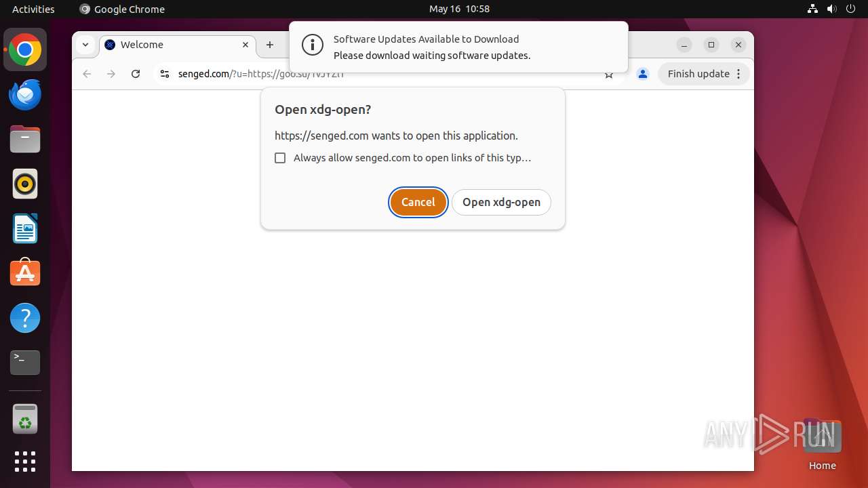
Task: Open network status indicator in top bar
Action: tap(812, 9)
